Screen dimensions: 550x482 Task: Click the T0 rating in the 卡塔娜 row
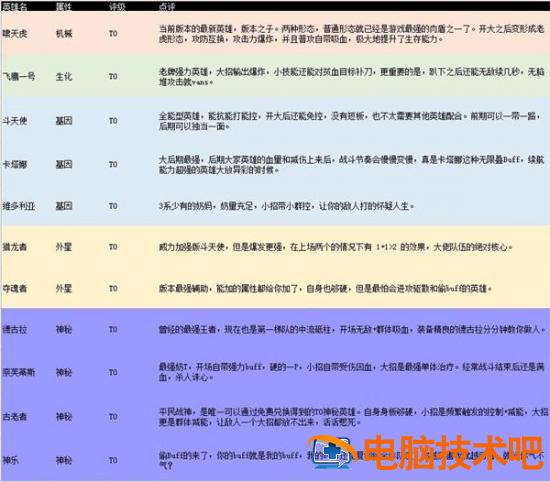coord(113,165)
